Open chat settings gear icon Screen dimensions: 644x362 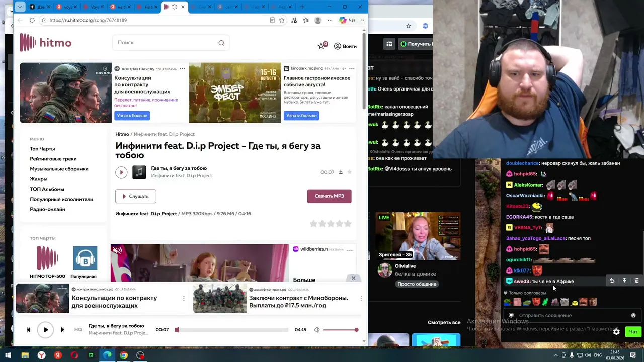point(616,332)
